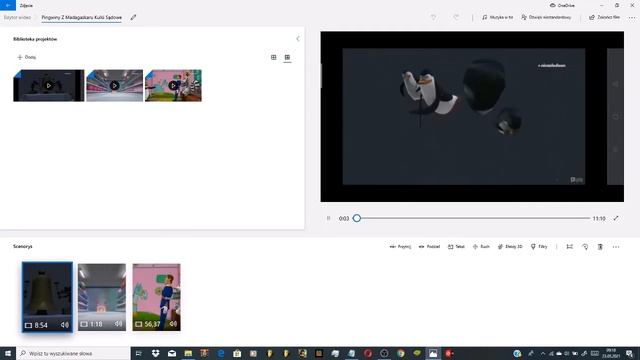Image resolution: width=640 pixels, height=360 pixels.
Task: Expand preview to full screen
Action: click(x=616, y=218)
